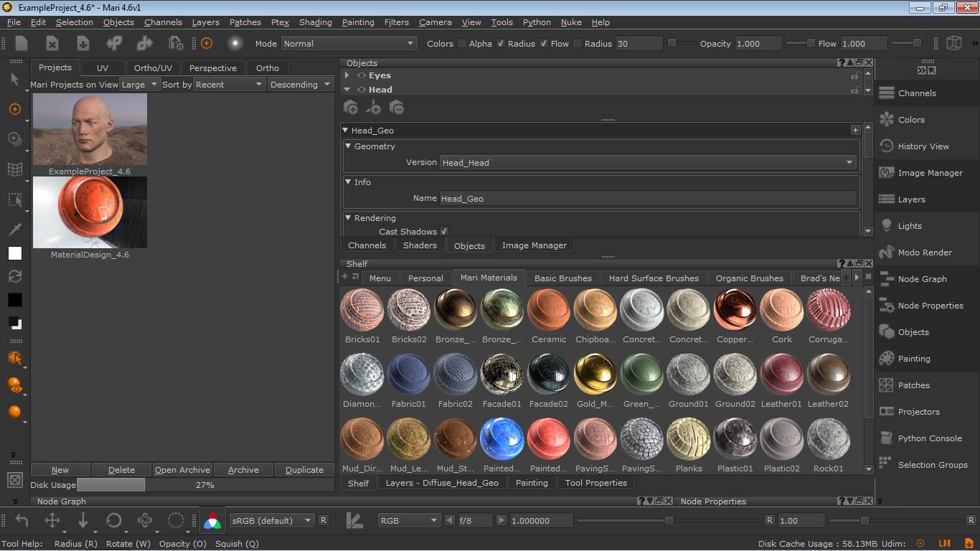980x551 pixels.
Task: Open the Node Graph palette icon
Action: point(887,279)
